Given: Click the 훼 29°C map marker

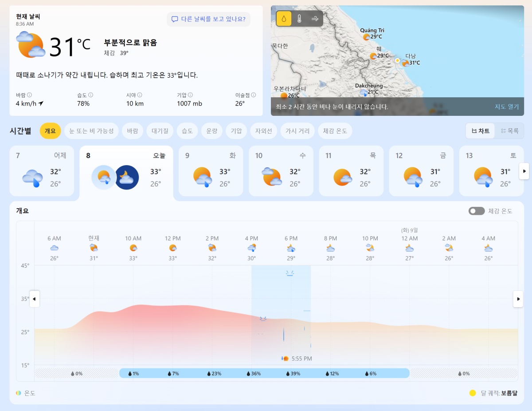Looking at the screenshot, I should point(373,56).
